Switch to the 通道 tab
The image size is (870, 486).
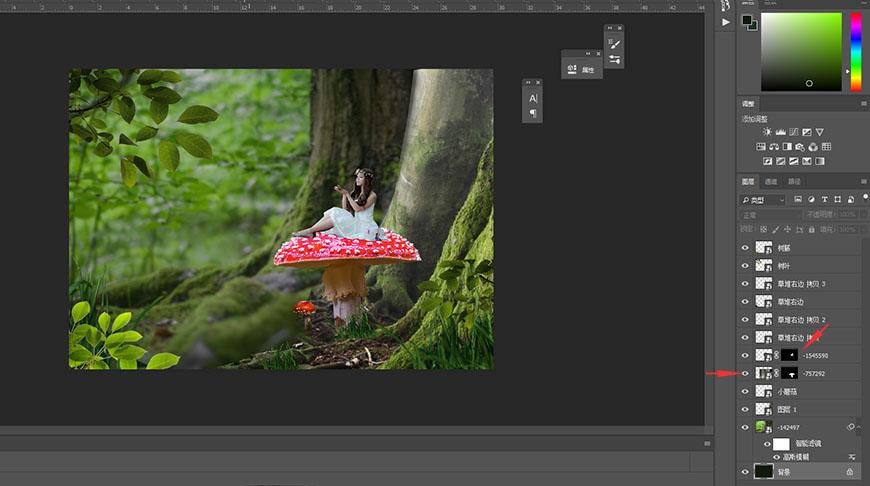(771, 182)
